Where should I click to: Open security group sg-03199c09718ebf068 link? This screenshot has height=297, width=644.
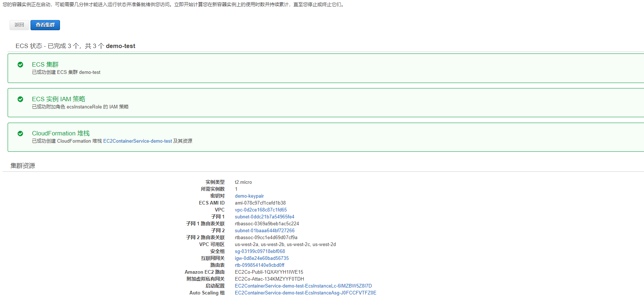tap(260, 251)
